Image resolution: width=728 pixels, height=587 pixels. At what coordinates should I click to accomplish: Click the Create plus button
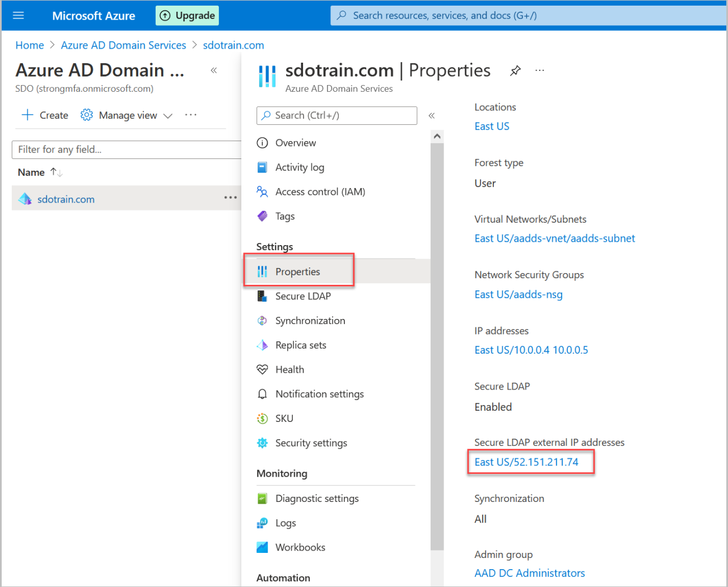click(45, 115)
